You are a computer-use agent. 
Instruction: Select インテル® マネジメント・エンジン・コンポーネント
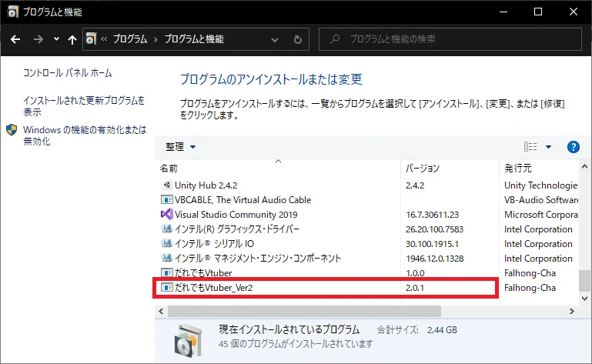point(258,259)
